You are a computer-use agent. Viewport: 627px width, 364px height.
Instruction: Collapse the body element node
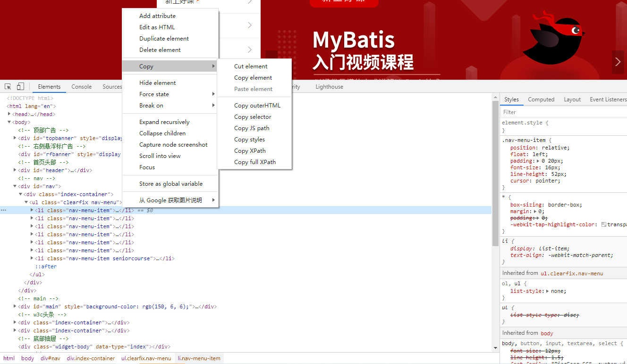[9, 122]
